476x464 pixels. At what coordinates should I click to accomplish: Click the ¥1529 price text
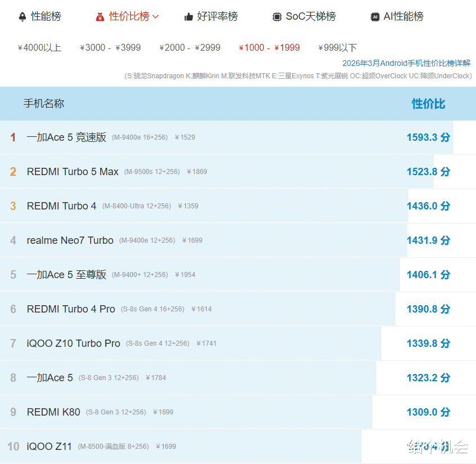[x=185, y=137]
